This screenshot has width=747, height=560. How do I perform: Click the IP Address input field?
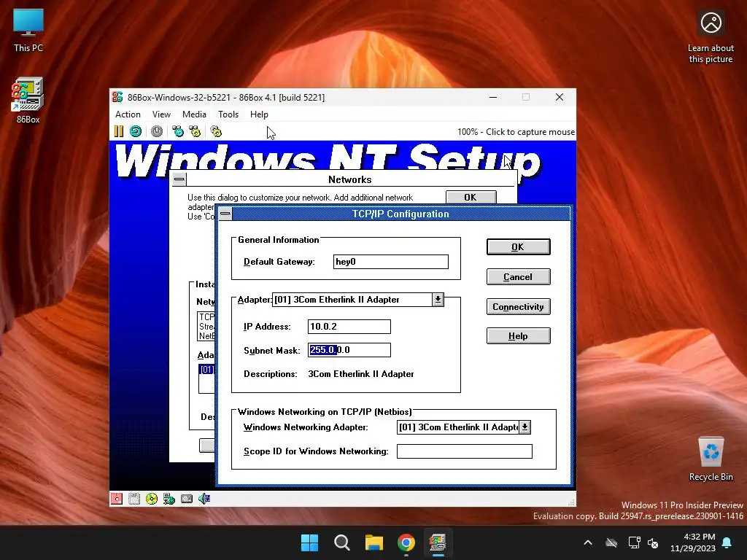[x=349, y=327]
